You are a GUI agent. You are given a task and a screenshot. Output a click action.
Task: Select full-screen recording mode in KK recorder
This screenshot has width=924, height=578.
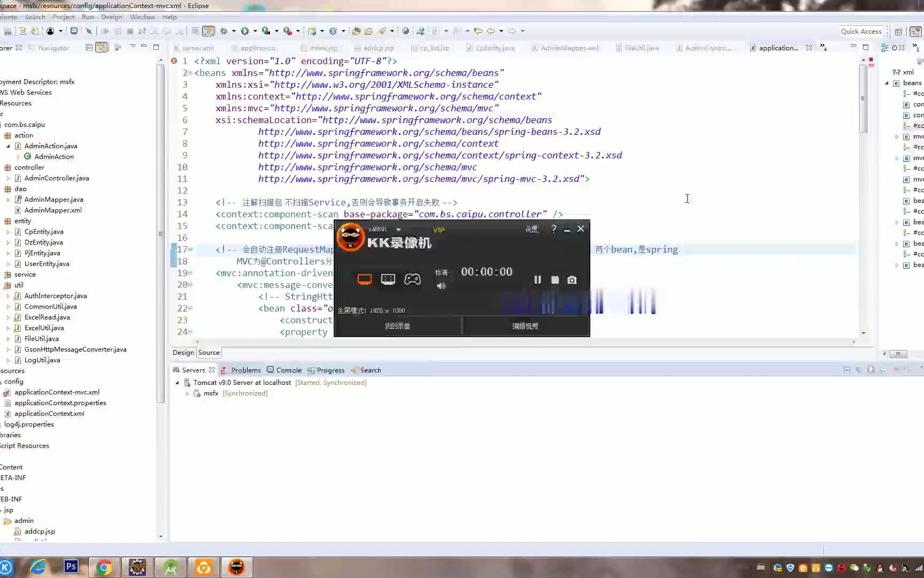click(x=365, y=279)
